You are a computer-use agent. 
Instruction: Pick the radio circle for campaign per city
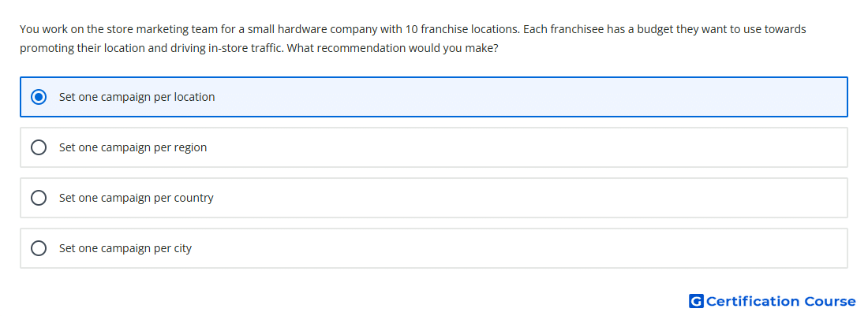pyautogui.click(x=39, y=248)
